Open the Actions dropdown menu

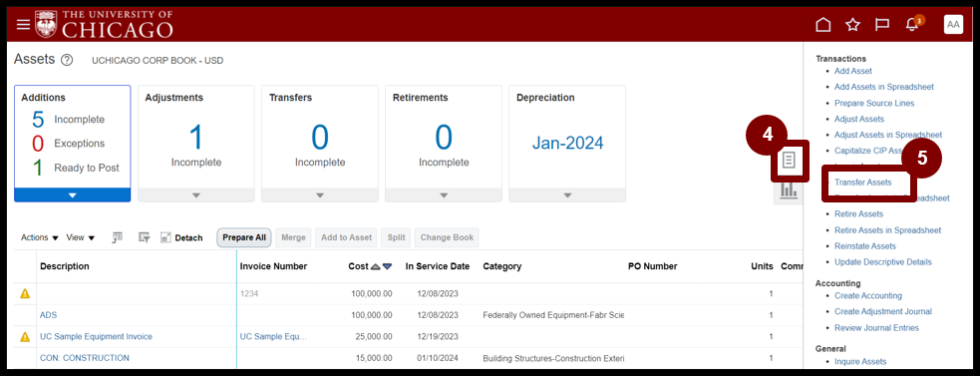pyautogui.click(x=40, y=237)
